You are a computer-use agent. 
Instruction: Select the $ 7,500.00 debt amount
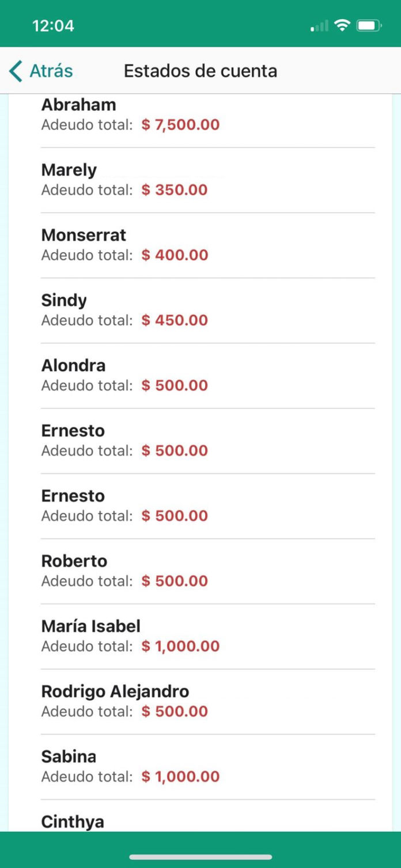pos(181,125)
